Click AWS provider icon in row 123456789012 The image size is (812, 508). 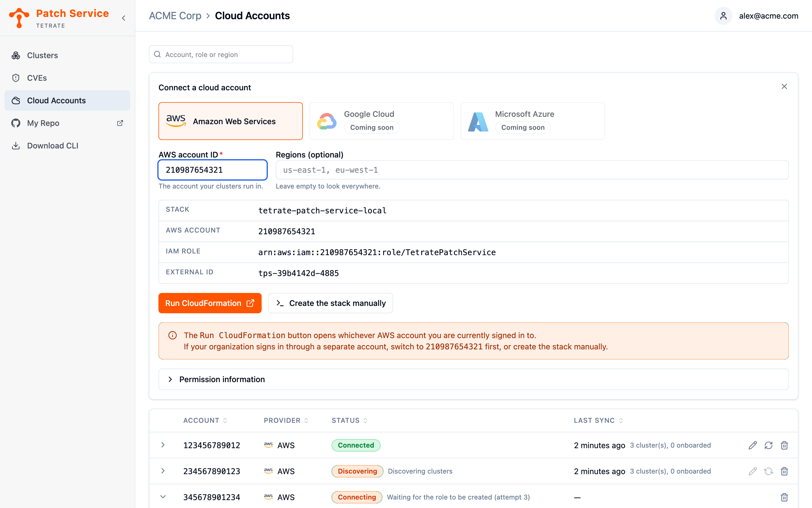268,444
